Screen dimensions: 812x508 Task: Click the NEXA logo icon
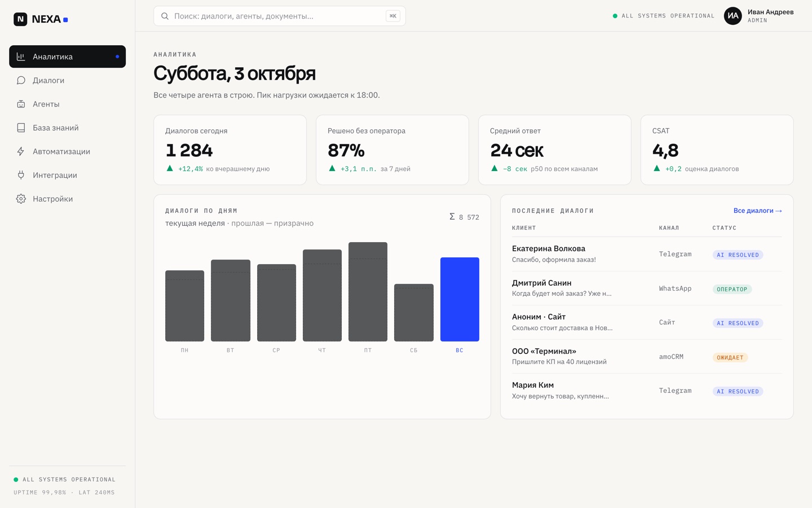[x=20, y=19]
